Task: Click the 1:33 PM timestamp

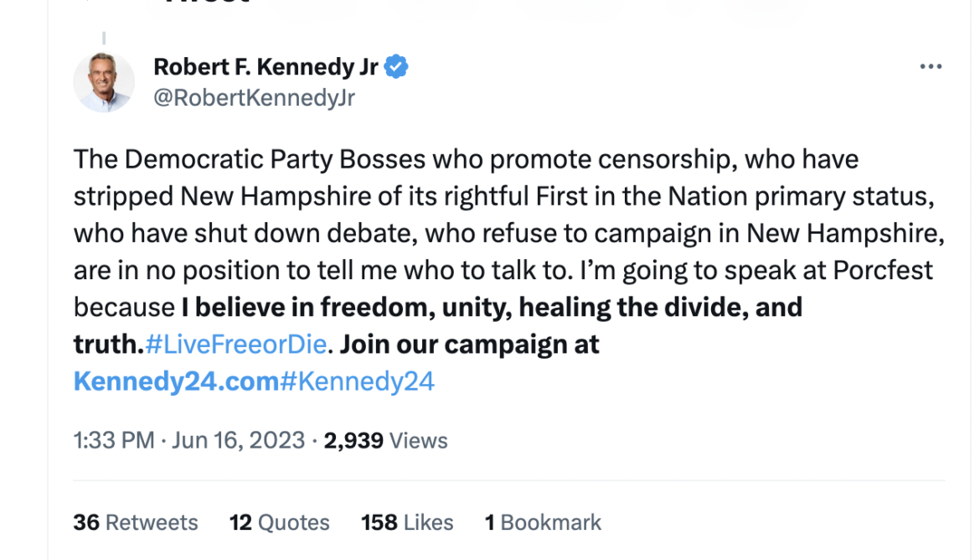Action: tap(113, 440)
